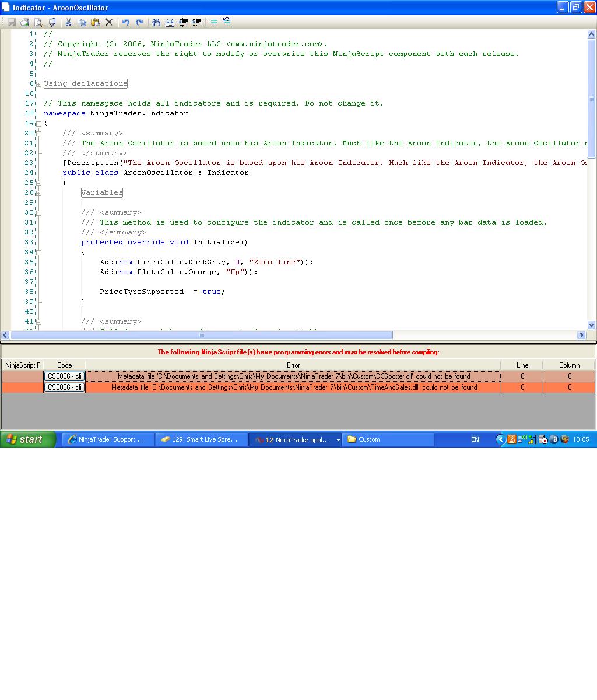Collapse the Initialize method body at line 34
Viewport: 597px width, 700px height.
[x=38, y=253]
